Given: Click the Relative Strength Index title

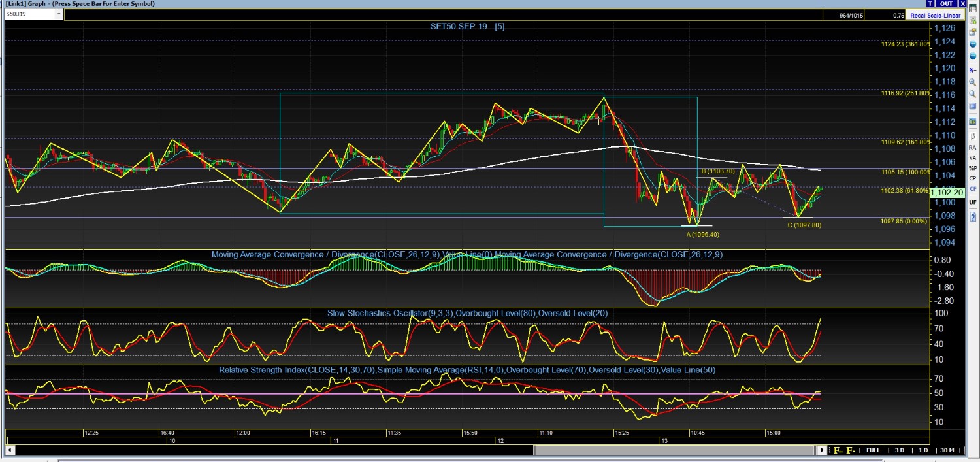Looking at the screenshot, I should tap(467, 370).
